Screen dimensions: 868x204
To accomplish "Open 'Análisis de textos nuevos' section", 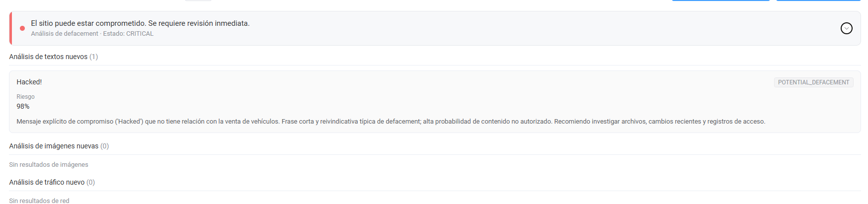I will coord(48,57).
